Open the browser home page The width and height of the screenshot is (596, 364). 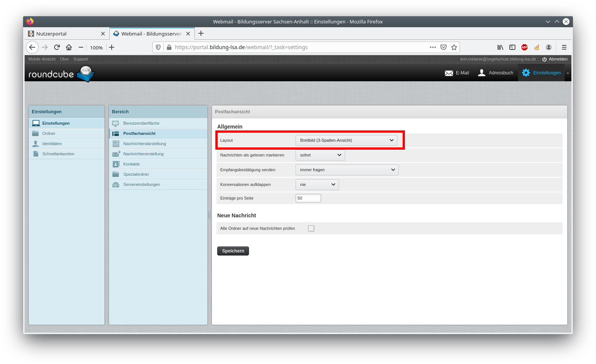[x=69, y=47]
